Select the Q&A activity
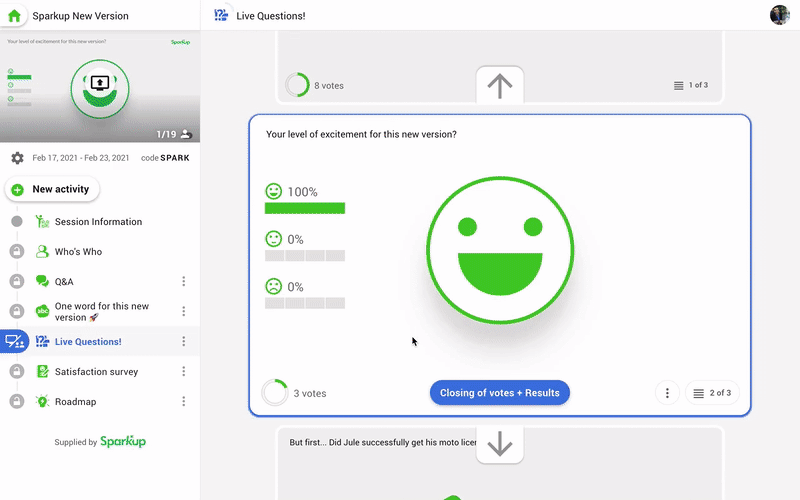The image size is (800, 500). click(64, 281)
